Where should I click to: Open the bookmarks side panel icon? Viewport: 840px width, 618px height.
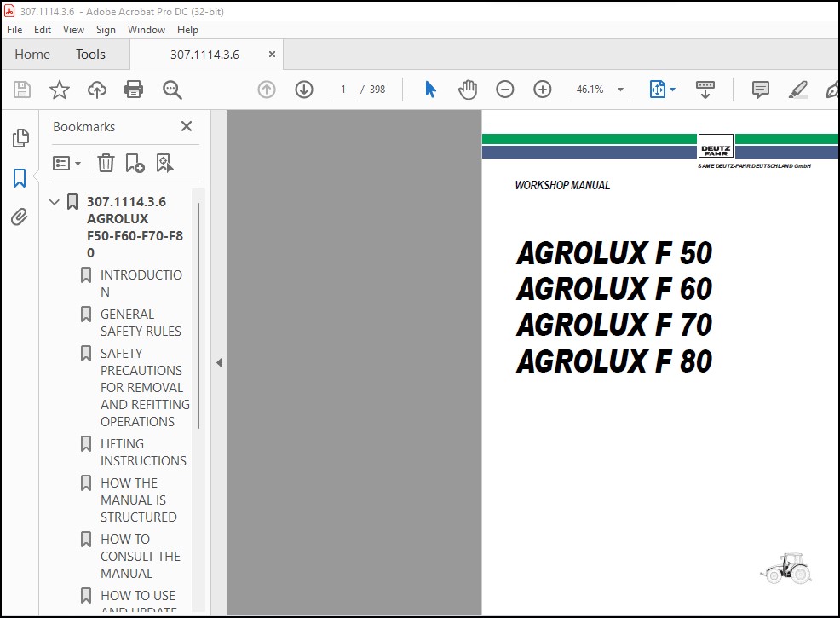[20, 178]
